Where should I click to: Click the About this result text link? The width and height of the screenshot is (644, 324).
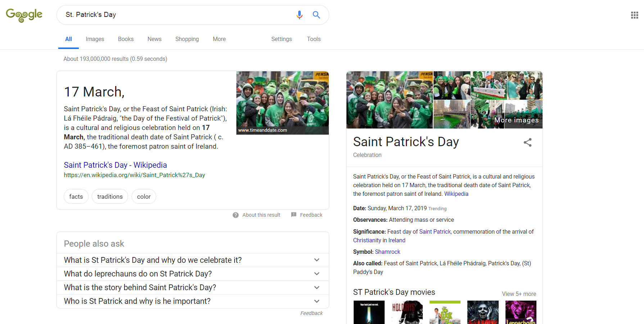[x=261, y=215]
